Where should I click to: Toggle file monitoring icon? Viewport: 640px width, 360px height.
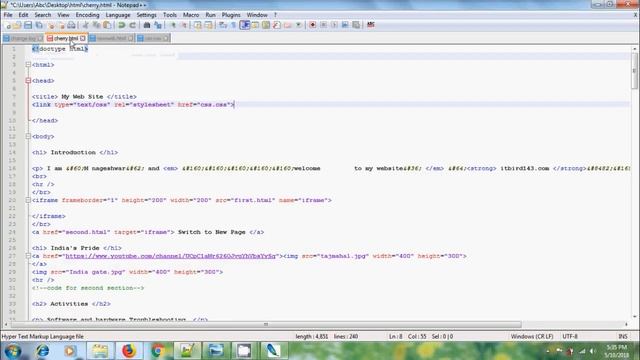pyautogui.click(x=298, y=25)
